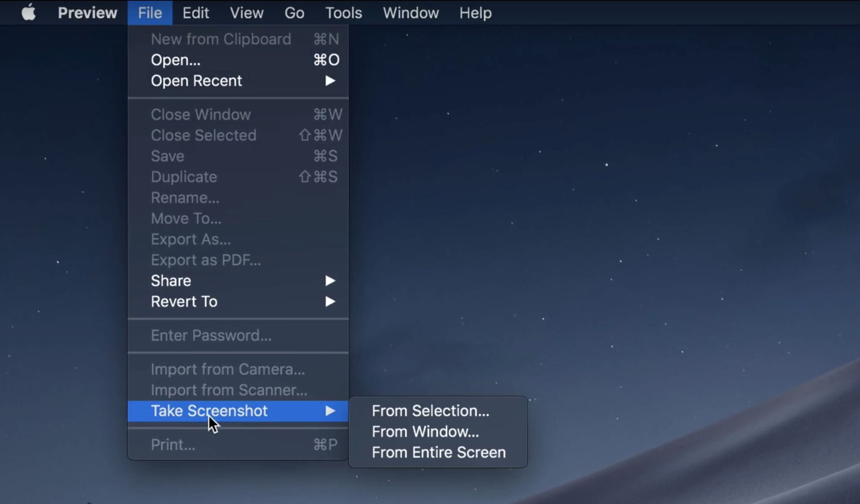This screenshot has width=860, height=504.
Task: Open the Window menu
Action: [411, 13]
